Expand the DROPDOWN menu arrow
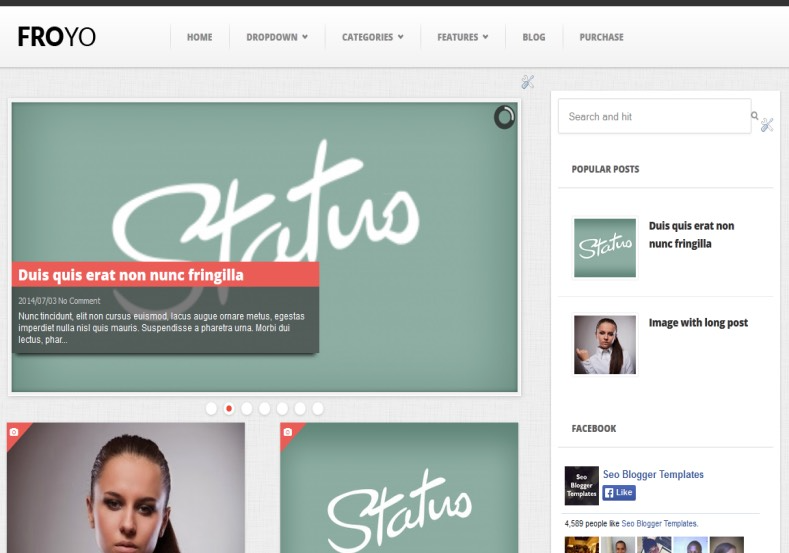 pos(305,37)
